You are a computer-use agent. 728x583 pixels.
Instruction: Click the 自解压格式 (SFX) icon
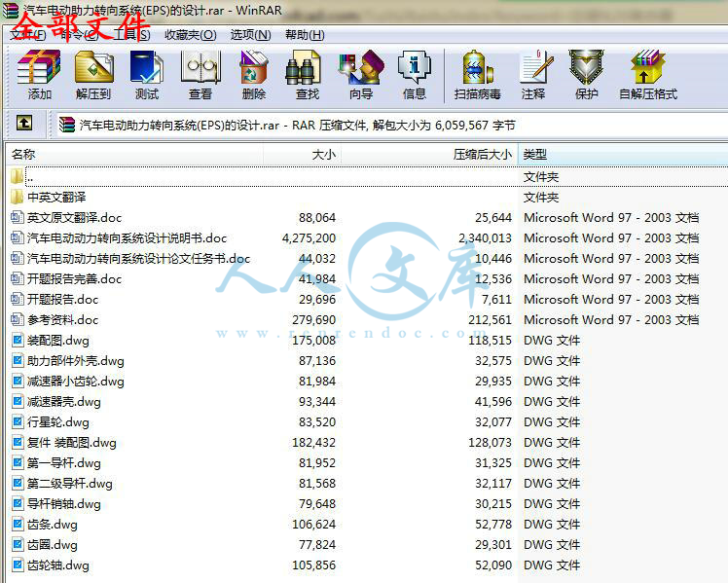coord(647,68)
